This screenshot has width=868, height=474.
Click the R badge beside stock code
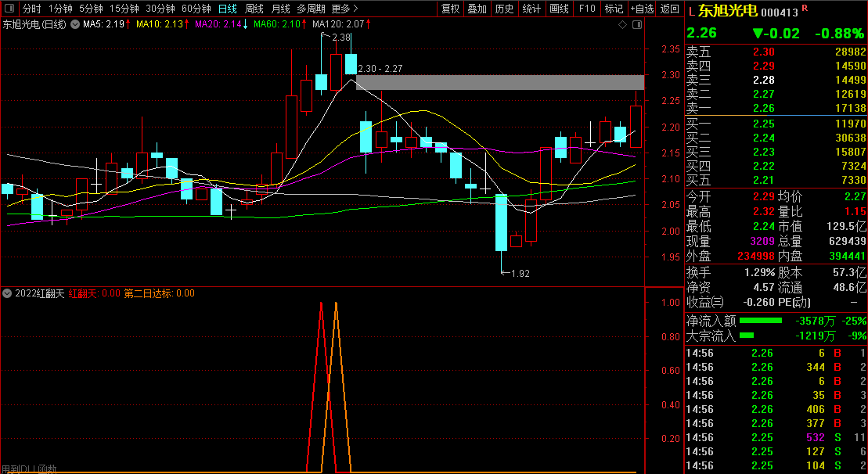(x=805, y=8)
